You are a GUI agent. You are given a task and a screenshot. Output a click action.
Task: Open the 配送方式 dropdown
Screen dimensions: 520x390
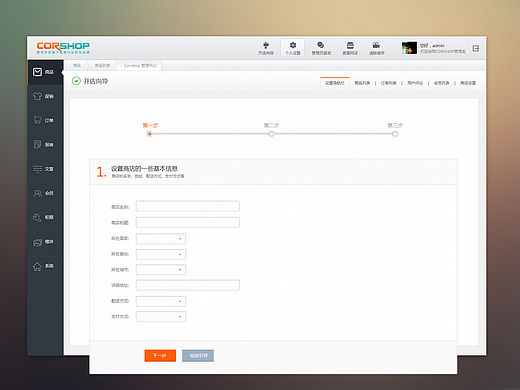[161, 301]
